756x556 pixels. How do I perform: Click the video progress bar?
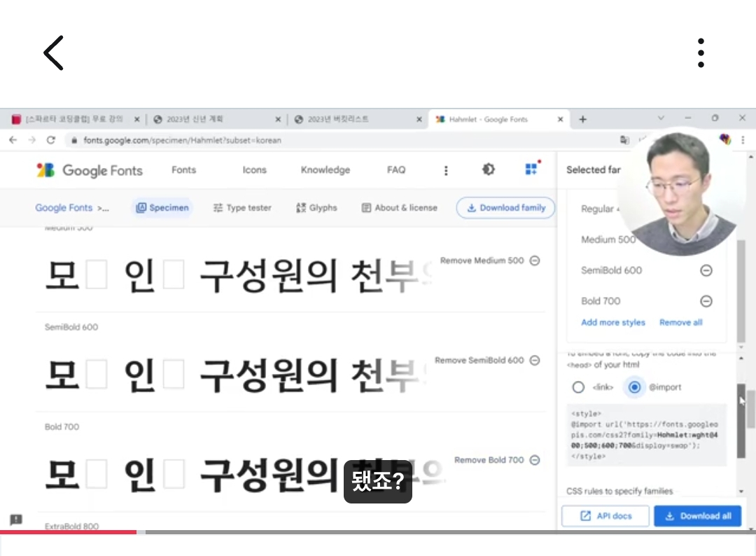point(378,532)
